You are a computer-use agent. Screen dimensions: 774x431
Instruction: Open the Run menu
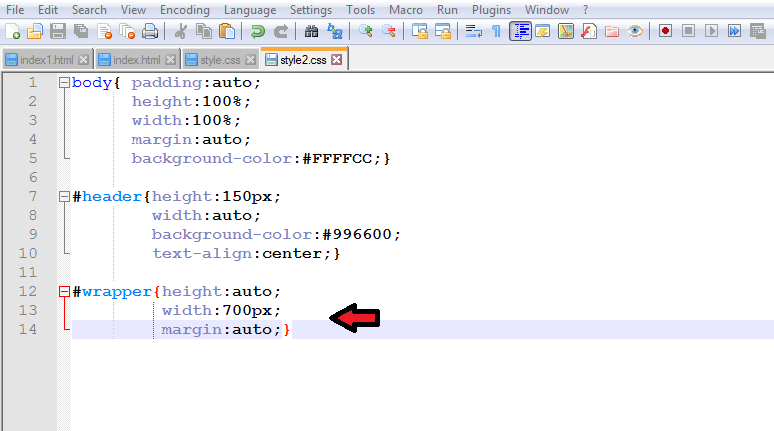click(x=447, y=10)
